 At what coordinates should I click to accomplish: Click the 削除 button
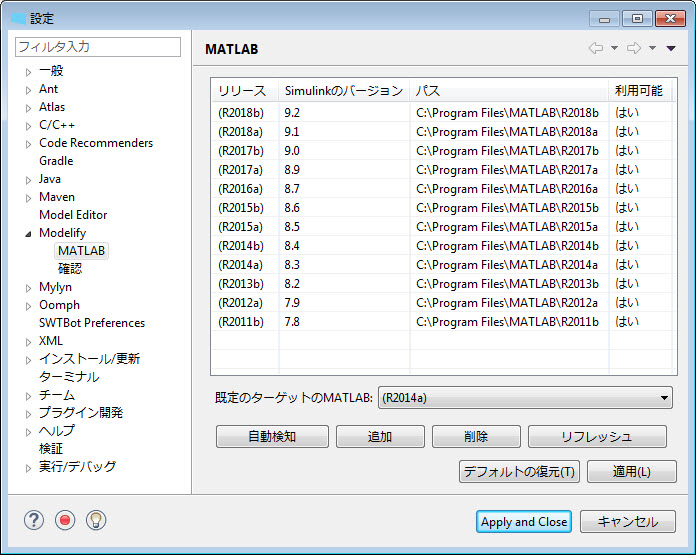tap(476, 436)
